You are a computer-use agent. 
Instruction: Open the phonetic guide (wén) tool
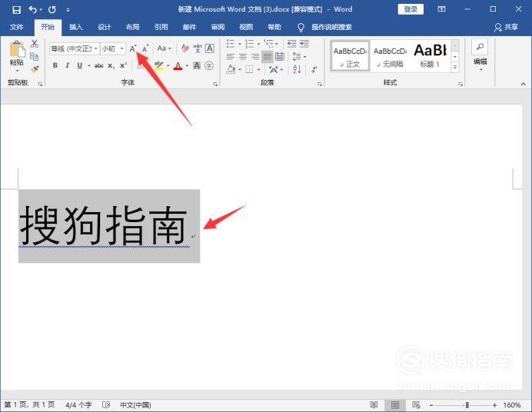point(198,49)
